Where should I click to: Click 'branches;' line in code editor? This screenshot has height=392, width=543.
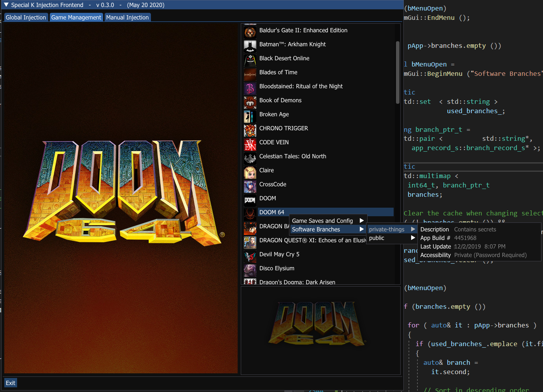(x=425, y=194)
